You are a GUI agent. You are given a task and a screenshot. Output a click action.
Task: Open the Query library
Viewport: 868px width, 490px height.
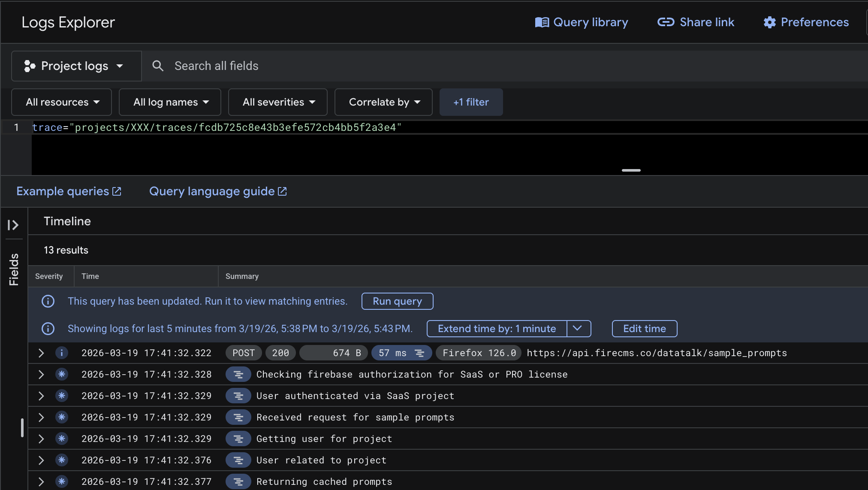(582, 22)
